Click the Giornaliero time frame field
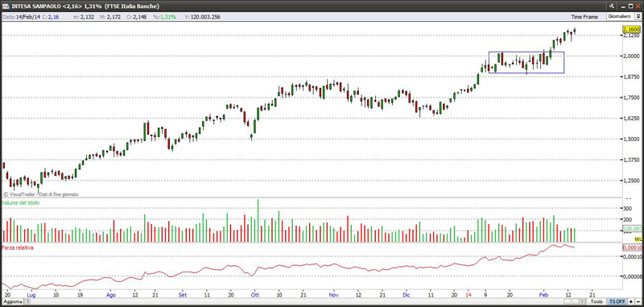Viewport: 644px width, 307px height. tap(621, 16)
